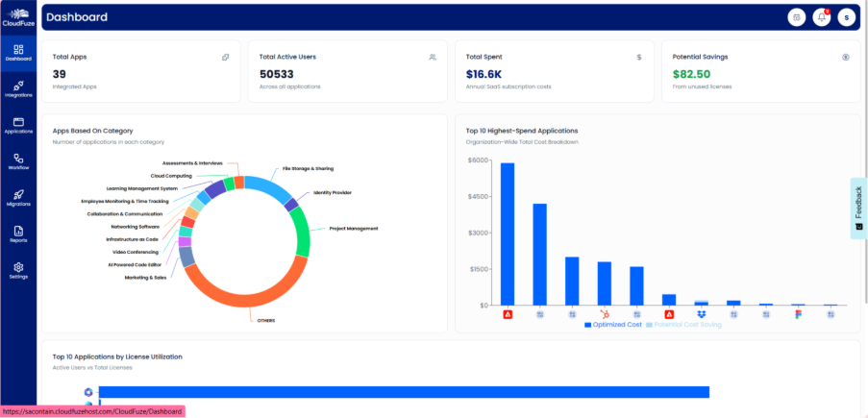Open the calendar icon in header
The height and width of the screenshot is (418, 868).
tap(796, 17)
